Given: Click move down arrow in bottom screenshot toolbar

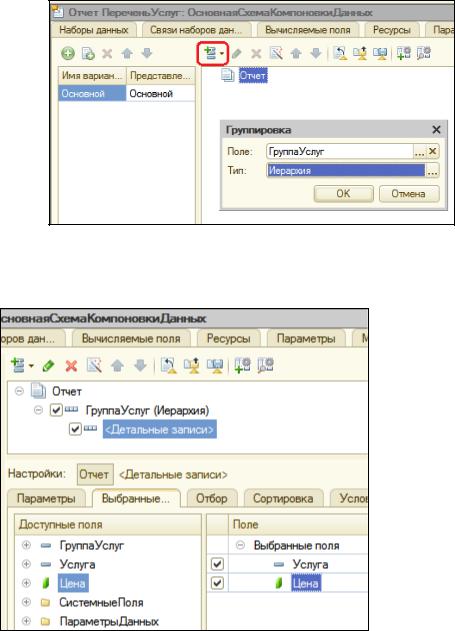Looking at the screenshot, I should 140,365.
